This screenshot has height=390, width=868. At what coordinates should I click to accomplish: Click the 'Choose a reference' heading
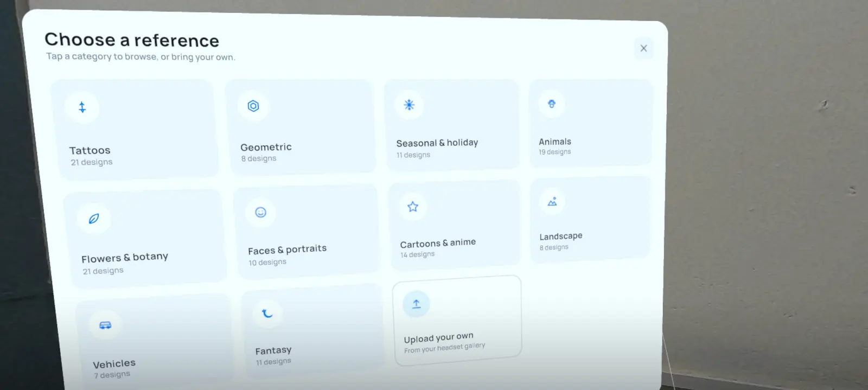132,40
